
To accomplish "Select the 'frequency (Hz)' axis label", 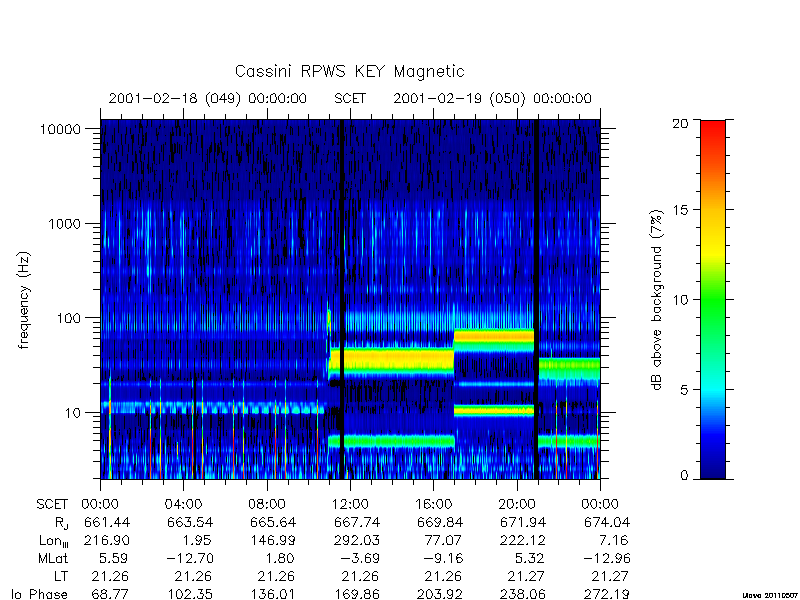I will coord(23,300).
